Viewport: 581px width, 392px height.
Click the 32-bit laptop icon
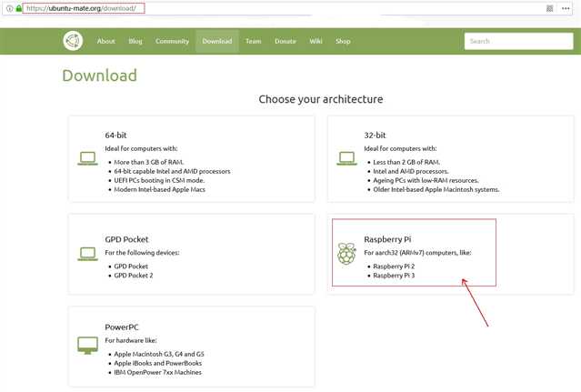pyautogui.click(x=346, y=158)
